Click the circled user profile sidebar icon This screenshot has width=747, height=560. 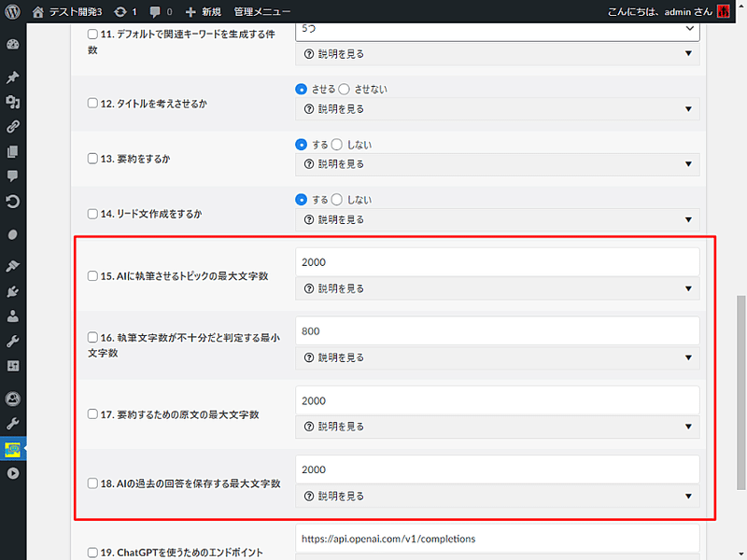[13, 399]
